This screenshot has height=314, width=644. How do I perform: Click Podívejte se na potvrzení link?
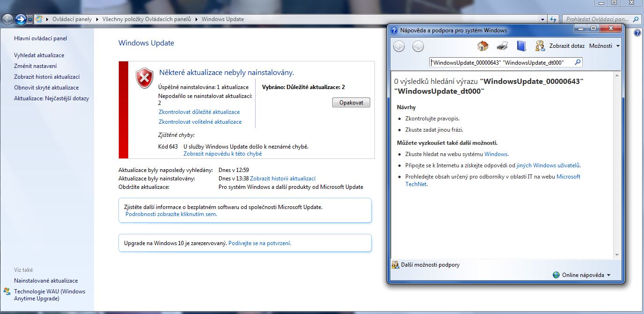[260, 243]
